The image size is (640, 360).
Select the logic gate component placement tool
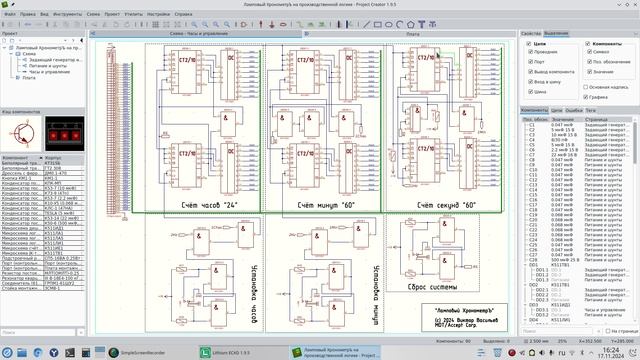tap(244, 24)
